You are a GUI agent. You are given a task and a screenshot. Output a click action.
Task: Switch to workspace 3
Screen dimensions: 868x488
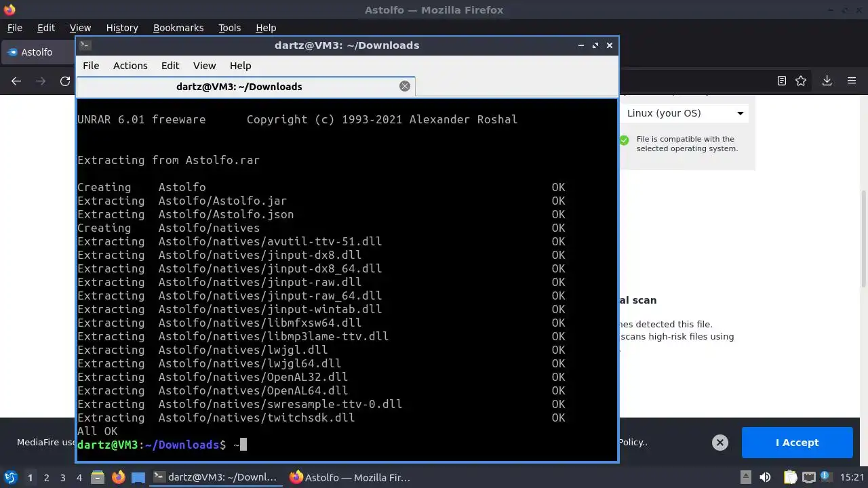pyautogui.click(x=62, y=478)
